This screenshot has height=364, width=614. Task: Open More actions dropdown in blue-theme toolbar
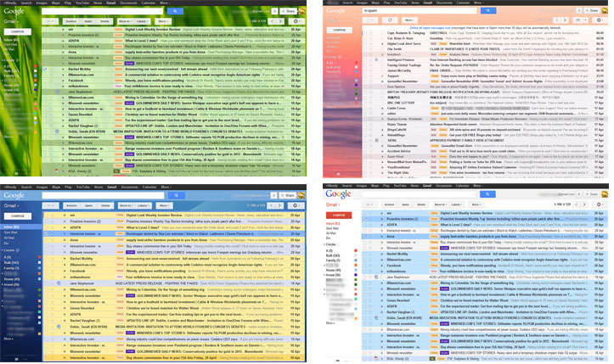click(164, 205)
